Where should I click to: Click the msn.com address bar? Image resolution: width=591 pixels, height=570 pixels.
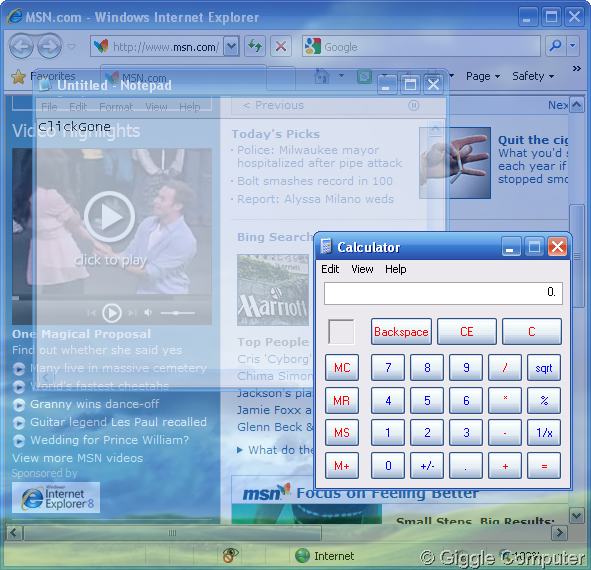(x=157, y=47)
